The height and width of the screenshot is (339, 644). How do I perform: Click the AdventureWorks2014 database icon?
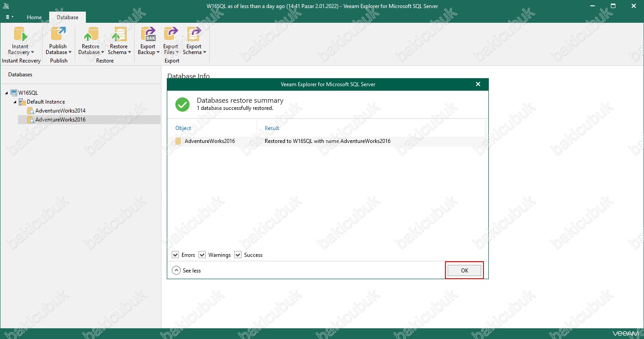(x=31, y=111)
